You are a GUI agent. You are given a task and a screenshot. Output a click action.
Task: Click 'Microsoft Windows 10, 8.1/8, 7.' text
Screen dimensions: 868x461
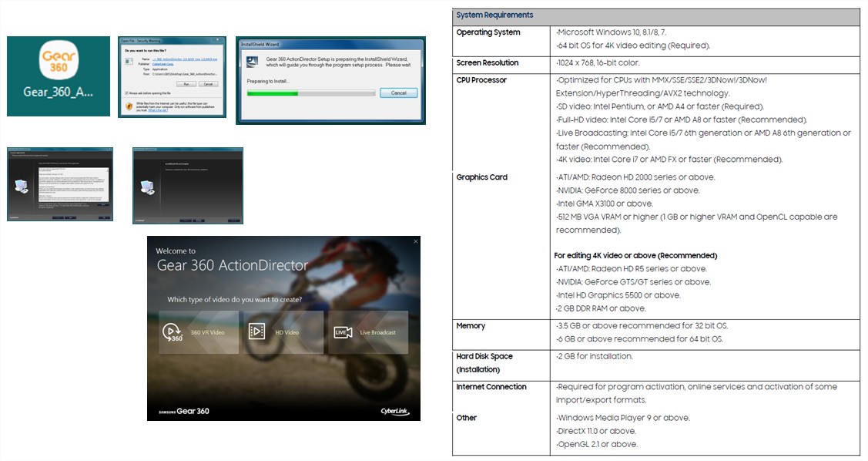coord(612,32)
